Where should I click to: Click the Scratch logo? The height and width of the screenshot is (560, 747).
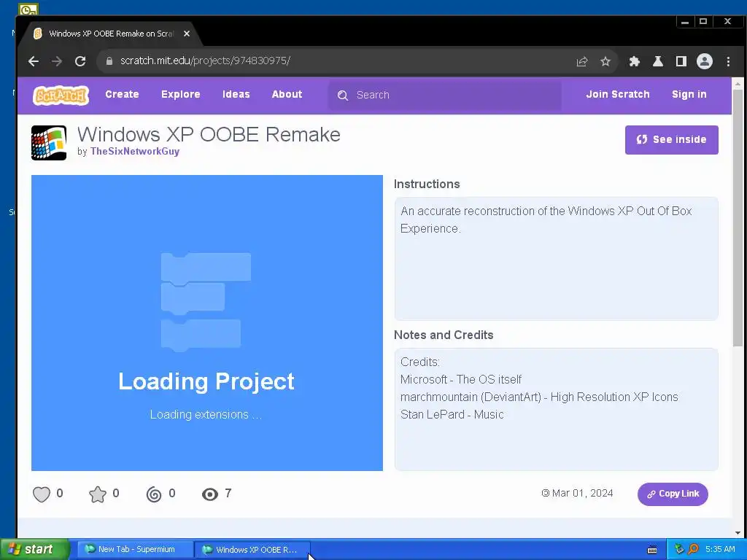tap(61, 96)
